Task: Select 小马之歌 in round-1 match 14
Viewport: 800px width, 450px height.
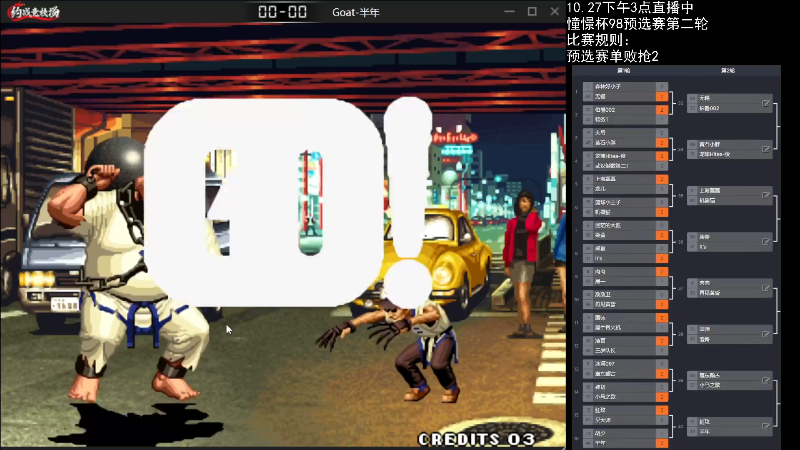Action: [x=605, y=396]
